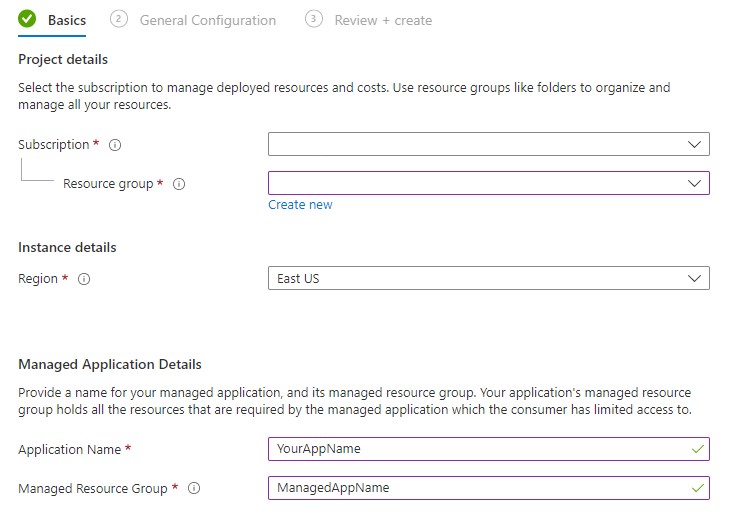Click the Application Name input field
The width and height of the screenshot is (737, 527).
coord(488,449)
